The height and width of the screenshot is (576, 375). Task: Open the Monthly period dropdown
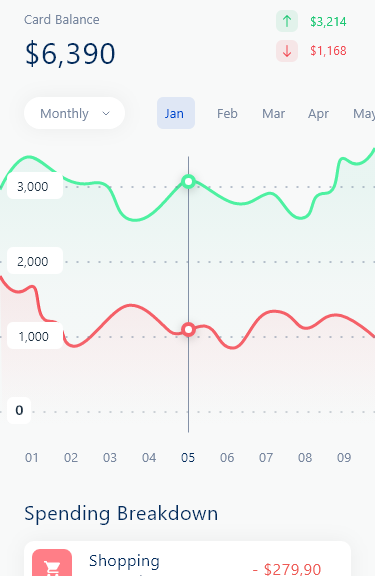pos(75,113)
